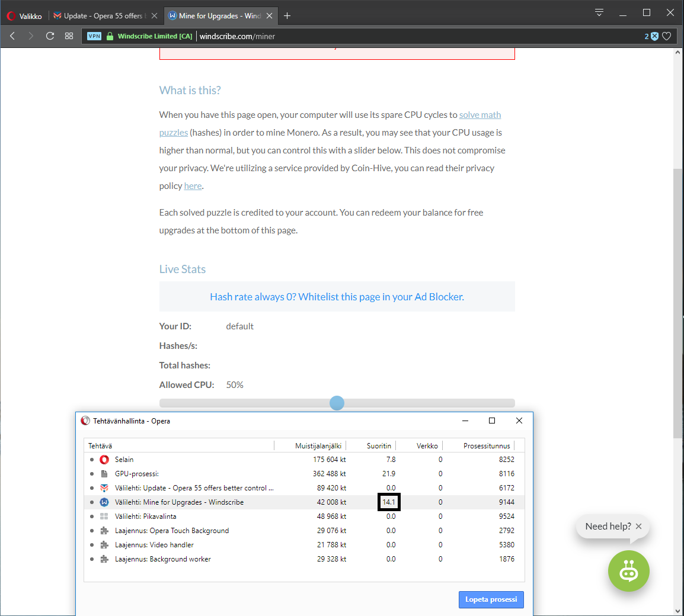Select the Välilehti: Pikavalinta row
684x616 pixels.
pyautogui.click(x=304, y=516)
